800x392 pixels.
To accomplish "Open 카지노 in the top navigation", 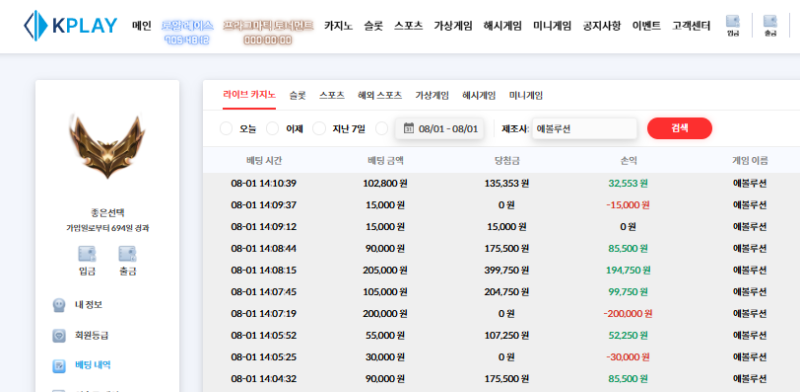I will (x=338, y=26).
